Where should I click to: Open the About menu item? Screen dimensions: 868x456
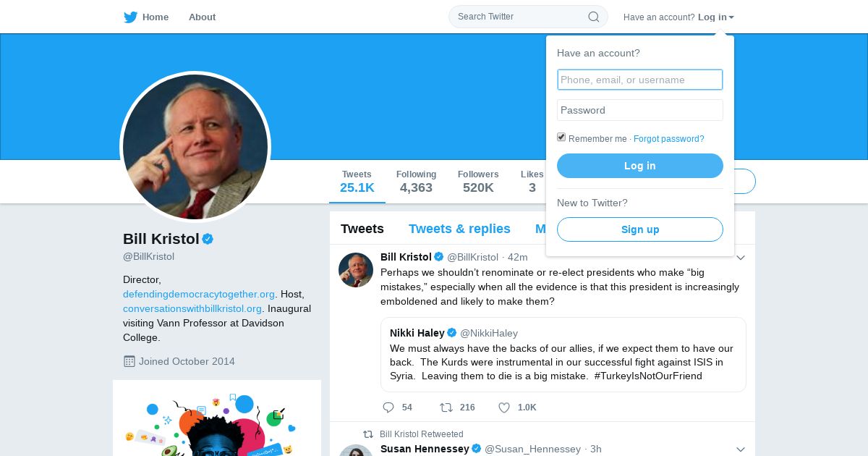[202, 17]
